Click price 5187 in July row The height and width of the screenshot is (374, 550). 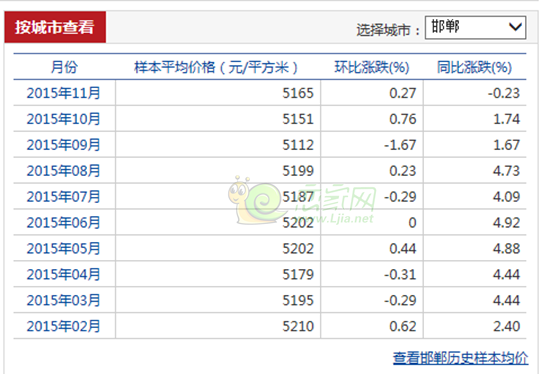point(298,197)
